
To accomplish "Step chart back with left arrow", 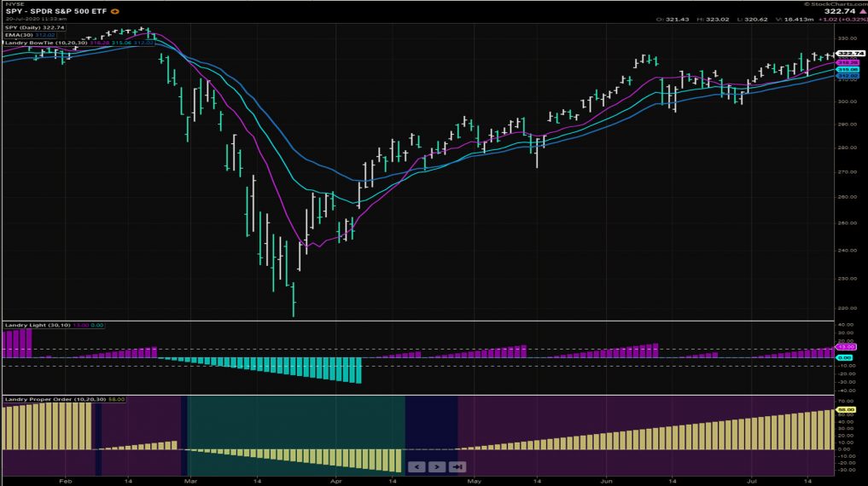I will [417, 467].
